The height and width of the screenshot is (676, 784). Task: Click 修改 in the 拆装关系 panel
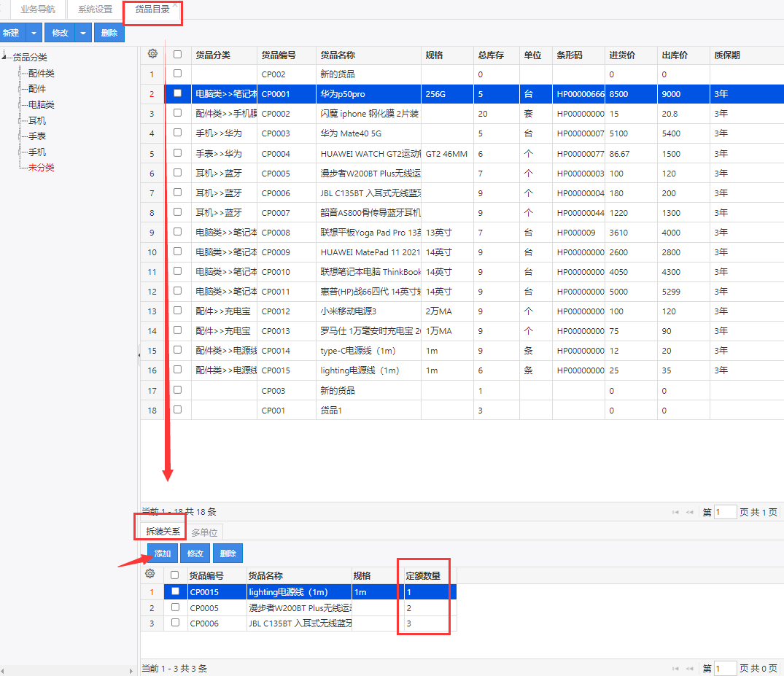tap(195, 553)
